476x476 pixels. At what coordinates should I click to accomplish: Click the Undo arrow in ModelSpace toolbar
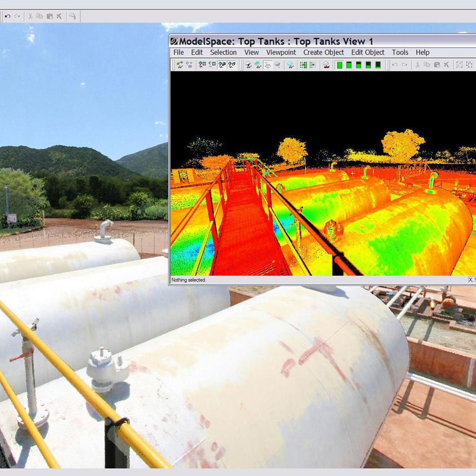tap(395, 65)
